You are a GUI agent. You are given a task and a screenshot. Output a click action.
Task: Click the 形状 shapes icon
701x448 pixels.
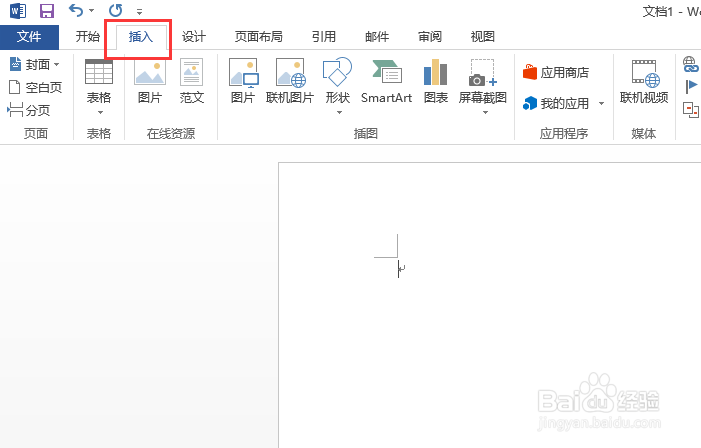pos(337,72)
